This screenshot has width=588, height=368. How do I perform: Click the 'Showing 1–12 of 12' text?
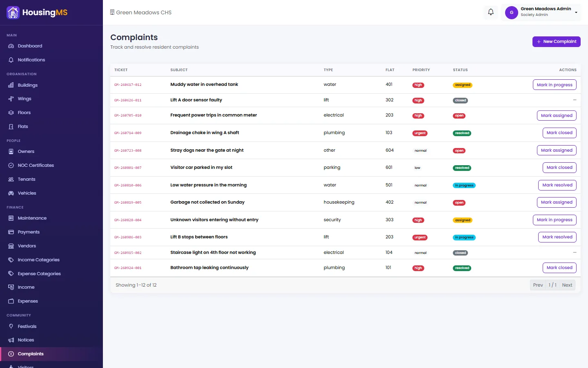(x=136, y=285)
